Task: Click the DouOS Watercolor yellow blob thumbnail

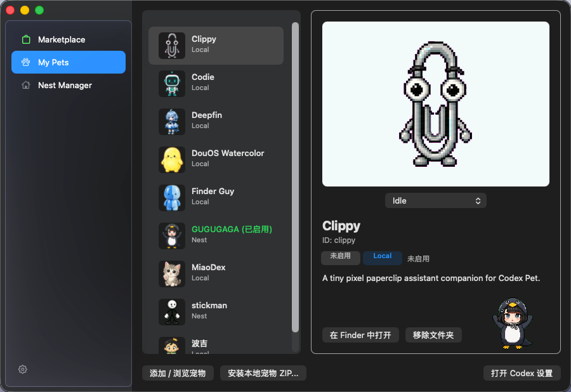Action: click(172, 160)
